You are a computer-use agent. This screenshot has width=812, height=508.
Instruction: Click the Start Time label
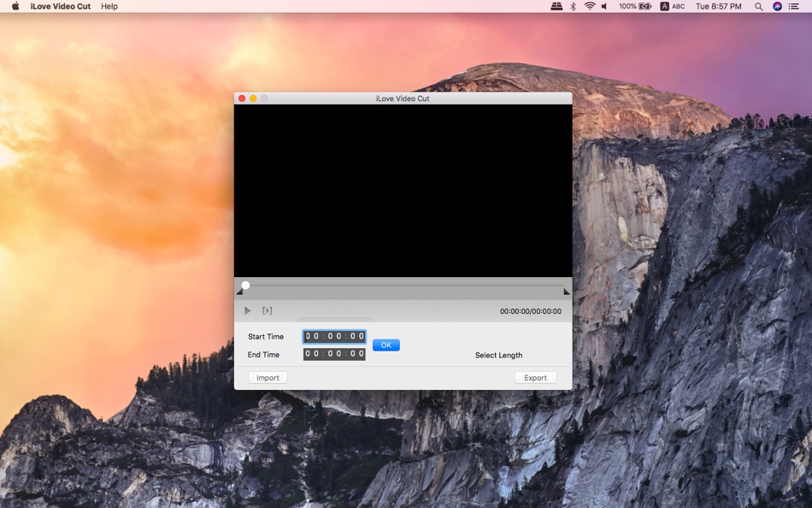[266, 336]
